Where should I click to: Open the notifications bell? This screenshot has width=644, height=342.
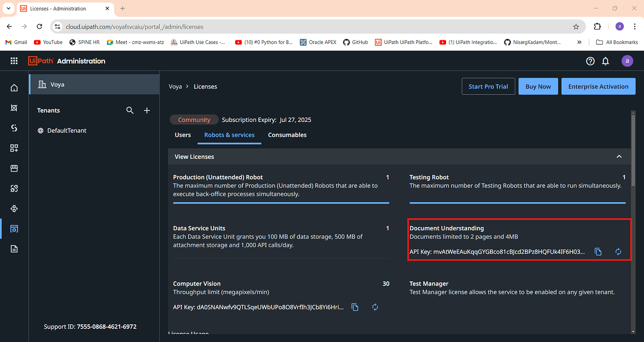click(606, 61)
